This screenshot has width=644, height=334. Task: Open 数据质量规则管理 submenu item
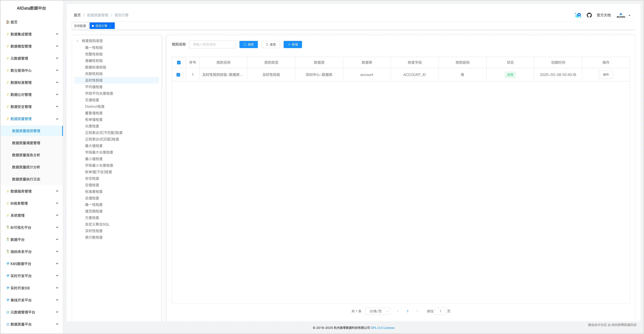click(32, 131)
